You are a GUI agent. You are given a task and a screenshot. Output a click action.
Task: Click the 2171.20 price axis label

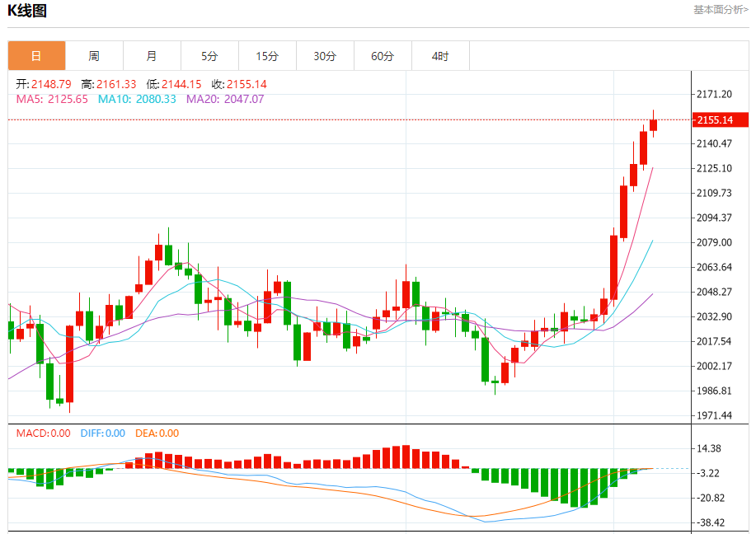point(714,94)
